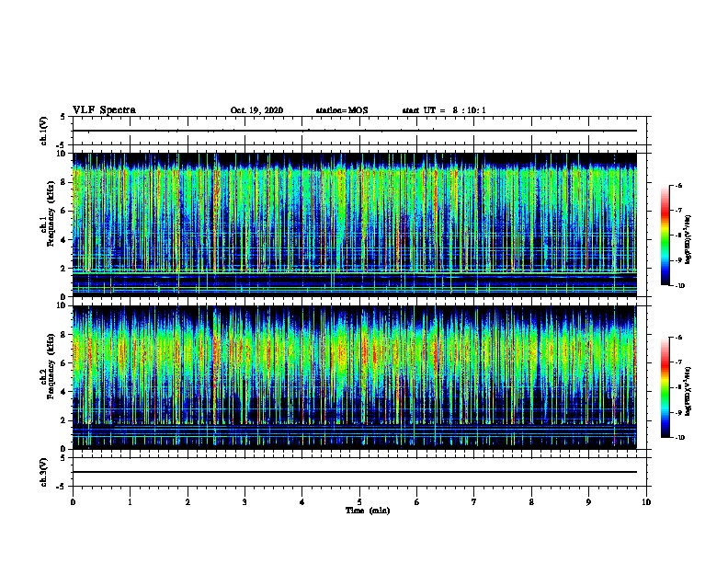Click inside the ch.2 spectrogram panel
The width and height of the screenshot is (728, 563).
[355, 377]
